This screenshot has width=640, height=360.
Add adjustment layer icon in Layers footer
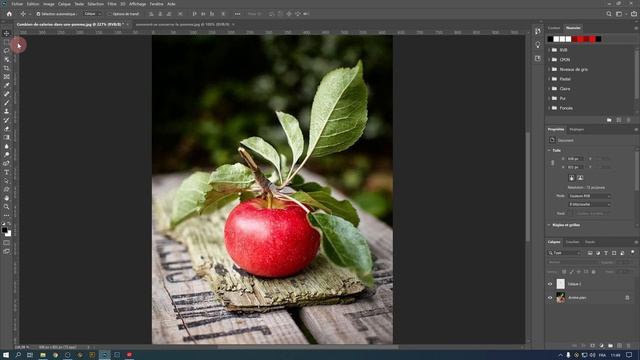click(602, 346)
